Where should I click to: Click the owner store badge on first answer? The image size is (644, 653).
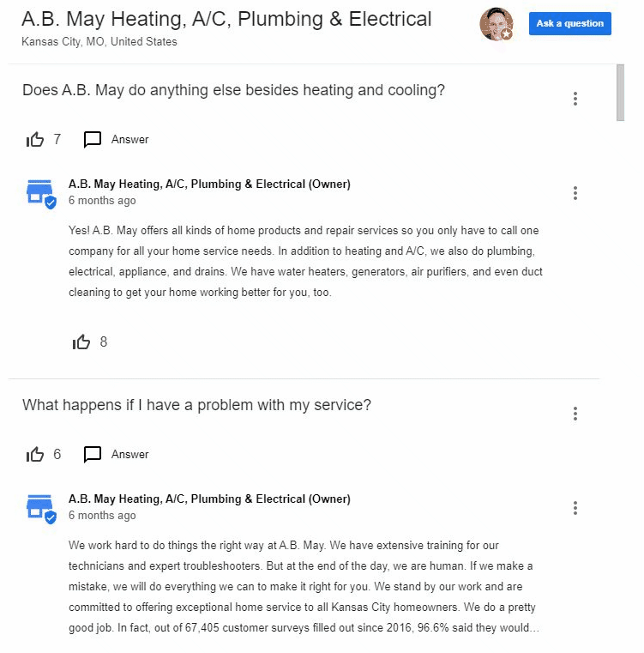click(40, 194)
